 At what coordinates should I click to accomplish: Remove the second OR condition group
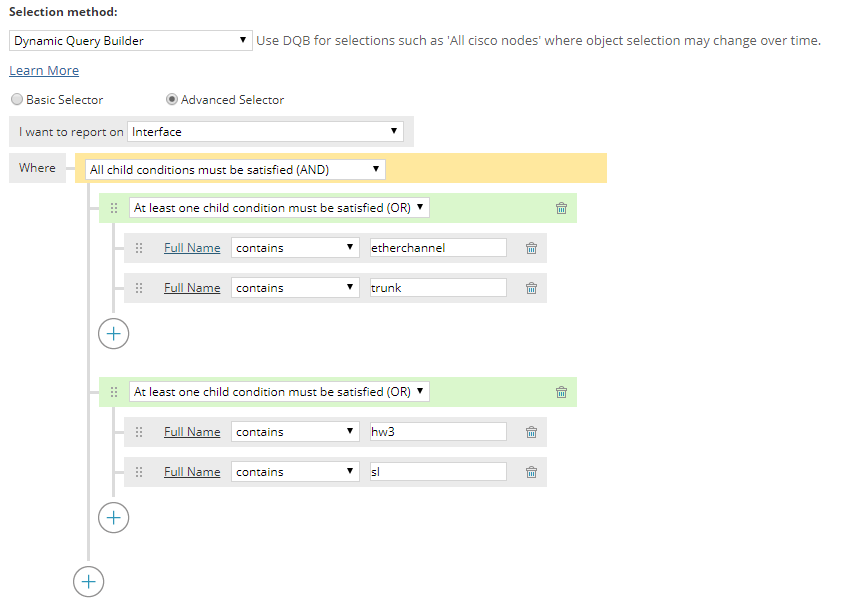[x=561, y=392]
